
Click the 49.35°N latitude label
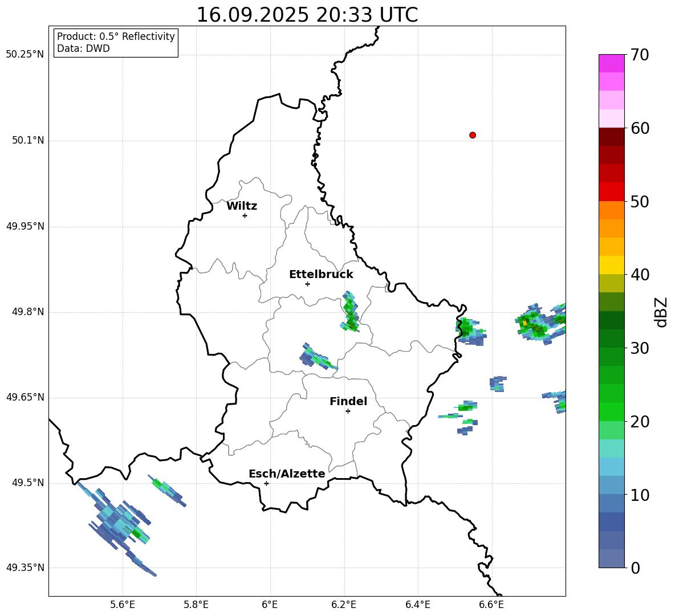[25, 568]
